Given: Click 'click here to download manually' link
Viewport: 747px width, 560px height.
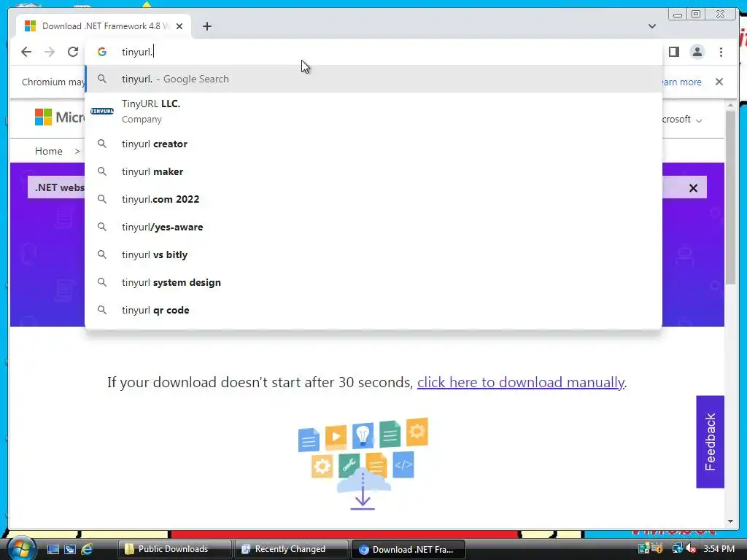Looking at the screenshot, I should point(521,382).
